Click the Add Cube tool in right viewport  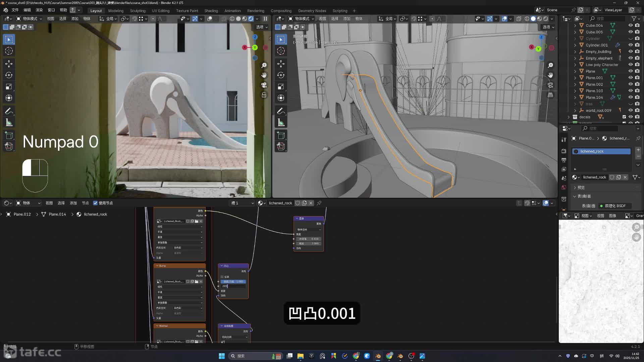(x=281, y=135)
